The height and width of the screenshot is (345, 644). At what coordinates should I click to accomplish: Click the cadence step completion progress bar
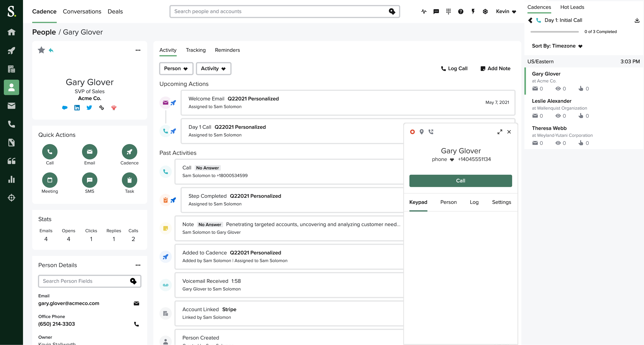(x=554, y=32)
